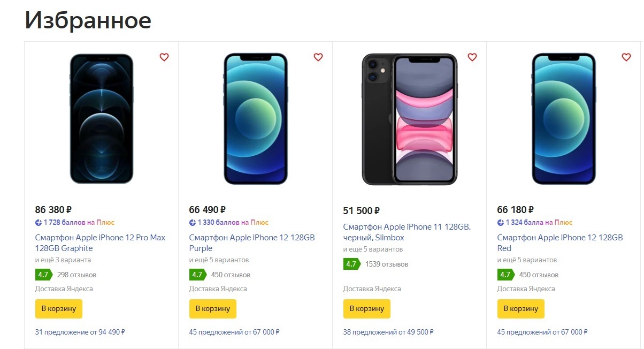Click iPhone 12 Pro Max product image
644x349 pixels.
tap(102, 119)
